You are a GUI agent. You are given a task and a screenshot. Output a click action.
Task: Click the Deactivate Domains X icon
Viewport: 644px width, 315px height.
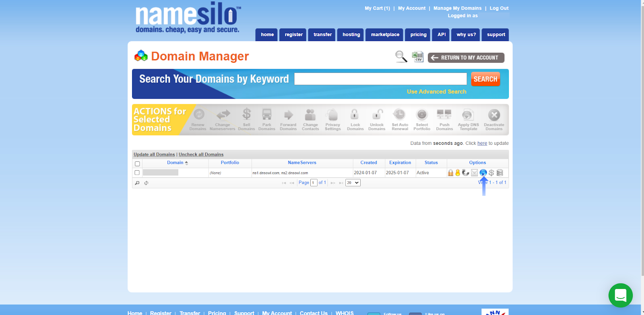pyautogui.click(x=494, y=115)
